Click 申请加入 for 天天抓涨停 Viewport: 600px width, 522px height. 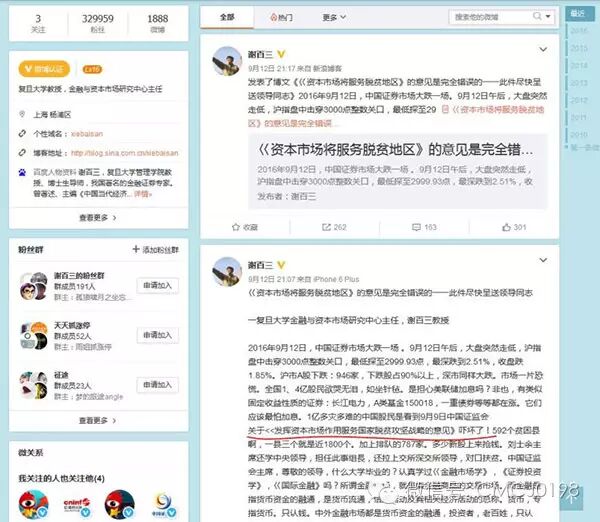[157, 335]
